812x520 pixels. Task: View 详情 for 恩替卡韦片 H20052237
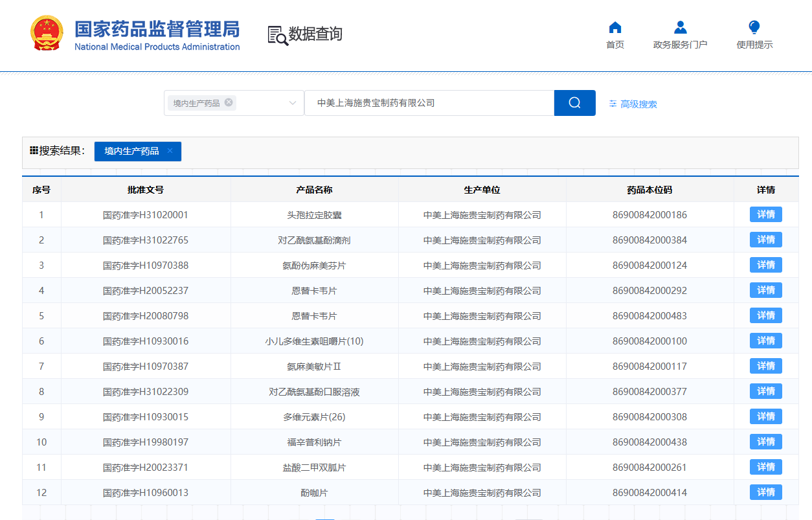point(765,290)
